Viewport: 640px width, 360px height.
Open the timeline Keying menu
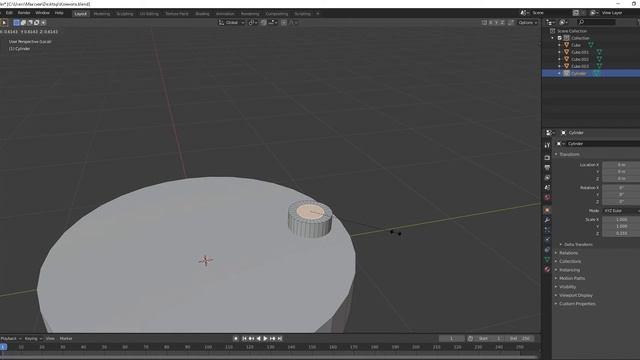point(33,338)
